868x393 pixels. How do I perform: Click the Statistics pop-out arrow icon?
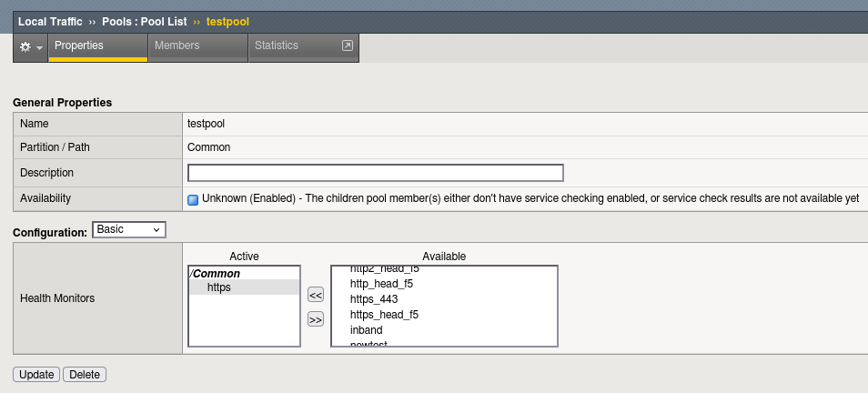347,45
